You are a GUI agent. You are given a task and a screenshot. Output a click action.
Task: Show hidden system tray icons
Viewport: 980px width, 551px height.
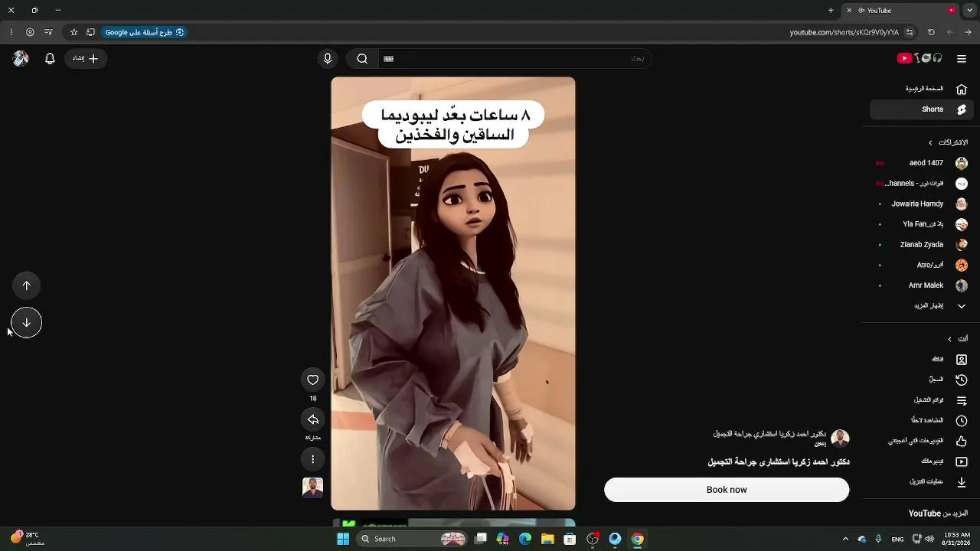845,539
